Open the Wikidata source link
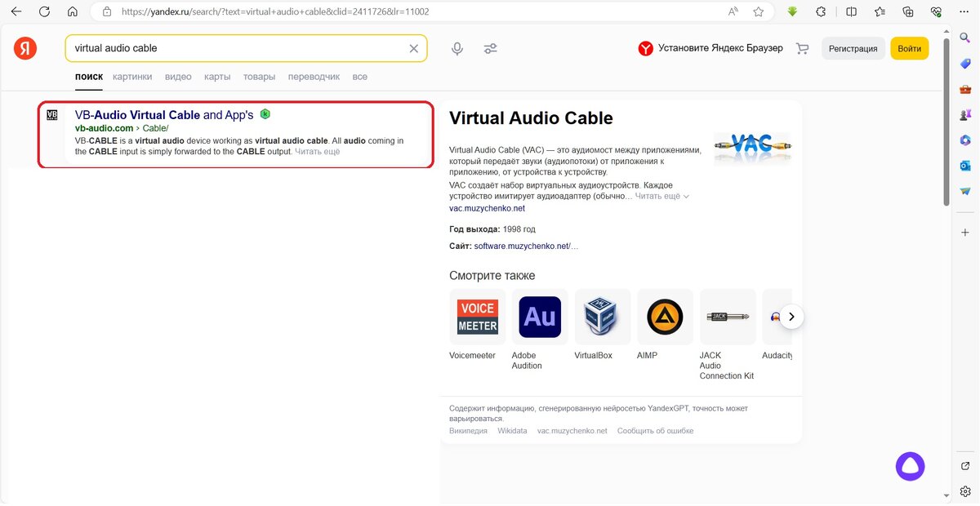This screenshot has width=980, height=506. [x=512, y=431]
